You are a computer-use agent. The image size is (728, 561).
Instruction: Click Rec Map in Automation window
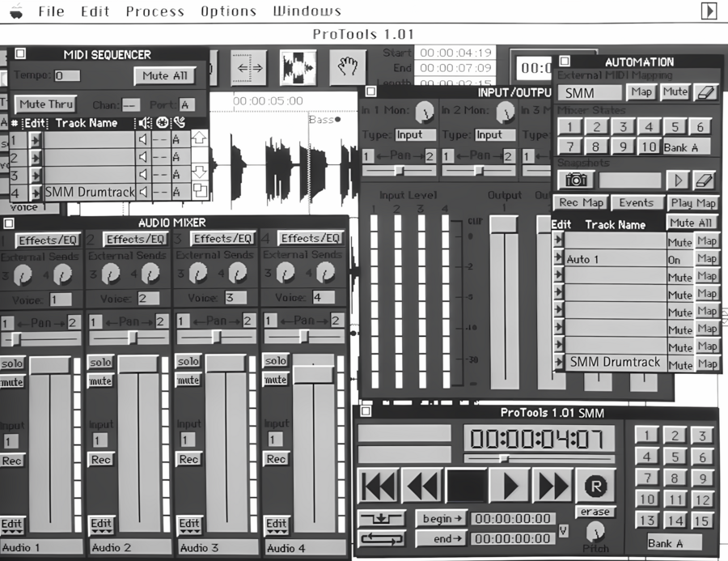pyautogui.click(x=581, y=202)
